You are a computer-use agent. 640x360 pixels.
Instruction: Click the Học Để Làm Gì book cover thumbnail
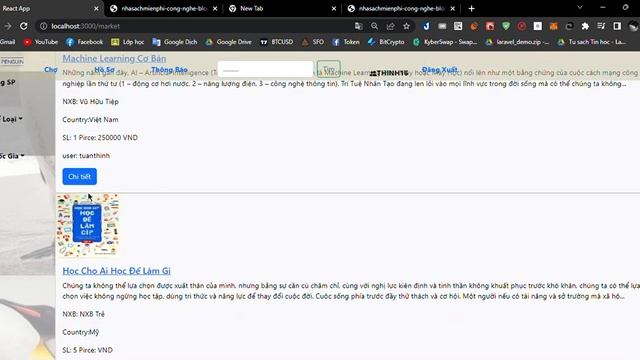88,225
